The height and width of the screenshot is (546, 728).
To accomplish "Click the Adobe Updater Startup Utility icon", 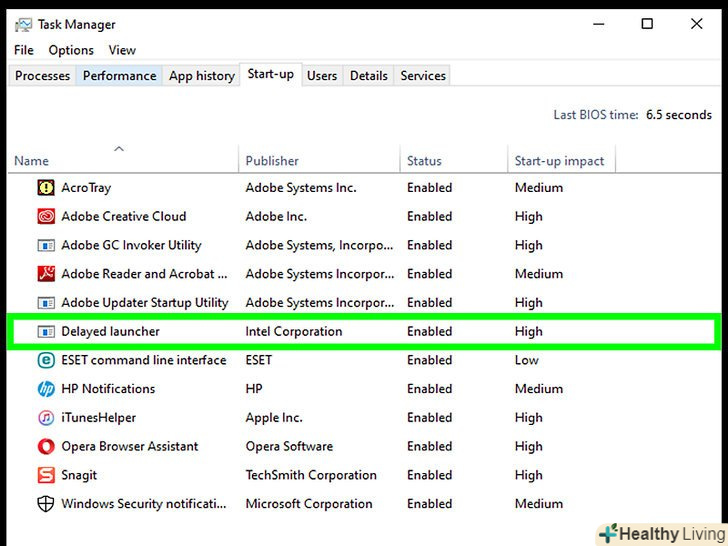I will click(x=46, y=303).
